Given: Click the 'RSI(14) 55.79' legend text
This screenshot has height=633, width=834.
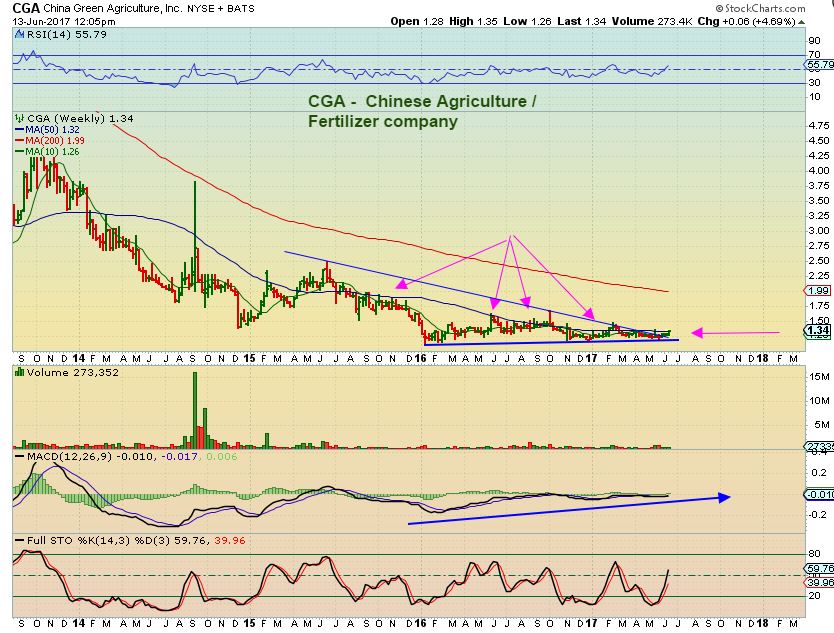Looking at the screenshot, I should [66, 35].
